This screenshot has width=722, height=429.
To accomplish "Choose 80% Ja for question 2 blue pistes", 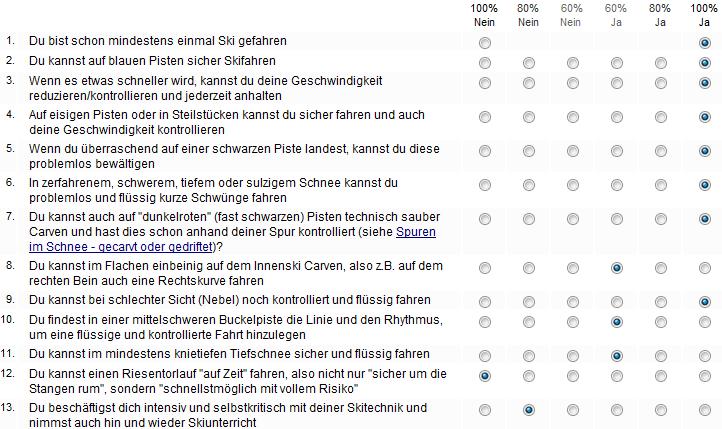I will [x=660, y=63].
